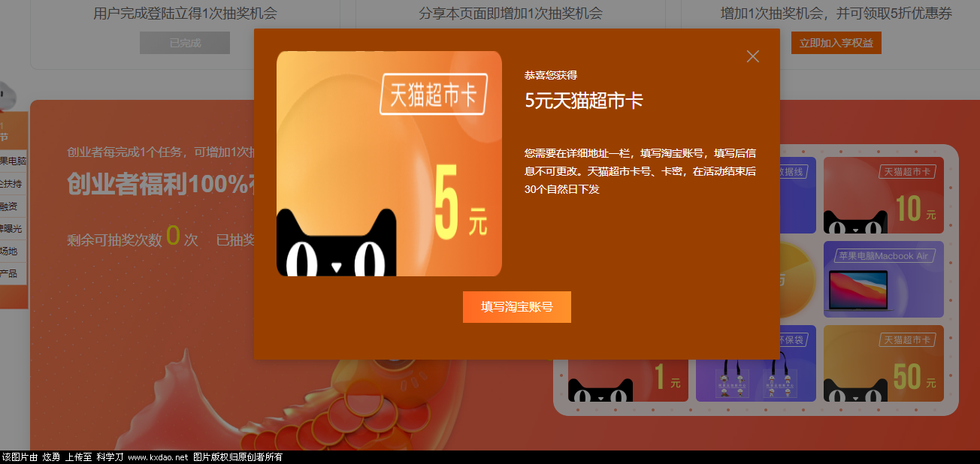The image size is (980, 464).
Task: Open the 扶持 item in left sidebar
Action: [12, 183]
